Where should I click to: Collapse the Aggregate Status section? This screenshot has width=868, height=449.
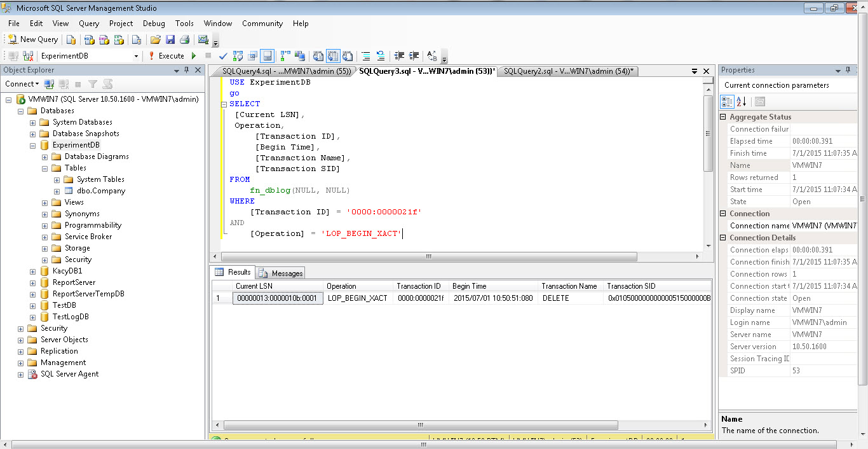click(723, 117)
